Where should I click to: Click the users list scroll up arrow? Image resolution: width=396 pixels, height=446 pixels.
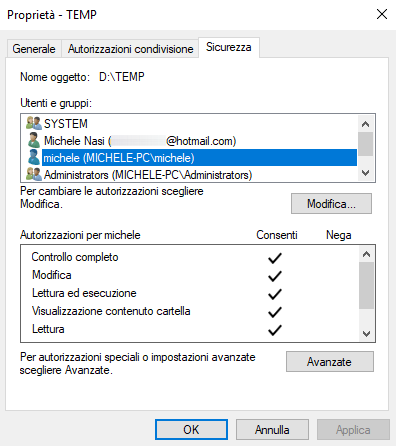(365, 124)
